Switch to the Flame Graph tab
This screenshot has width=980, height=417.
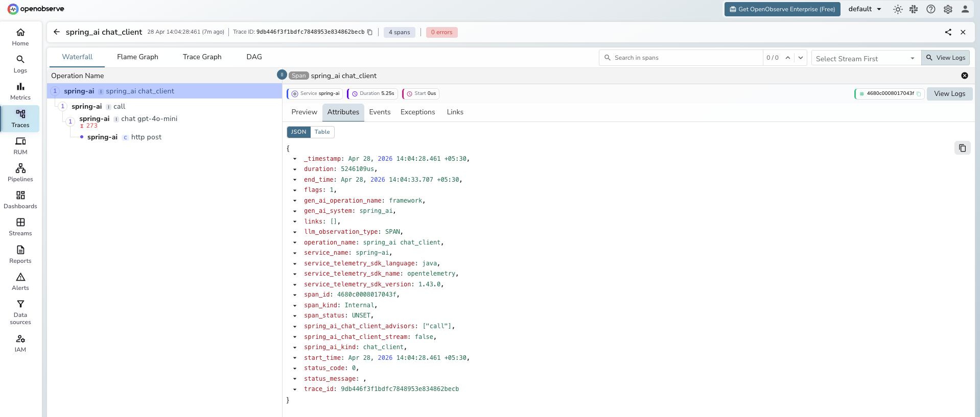137,57
